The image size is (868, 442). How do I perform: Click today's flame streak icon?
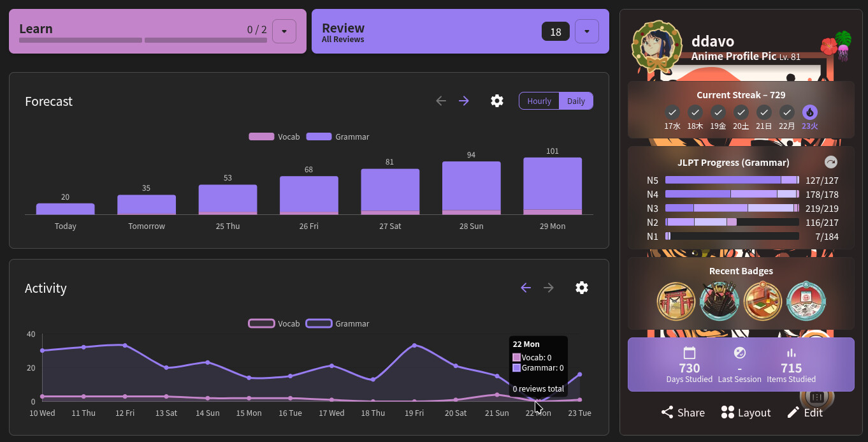[x=809, y=112]
